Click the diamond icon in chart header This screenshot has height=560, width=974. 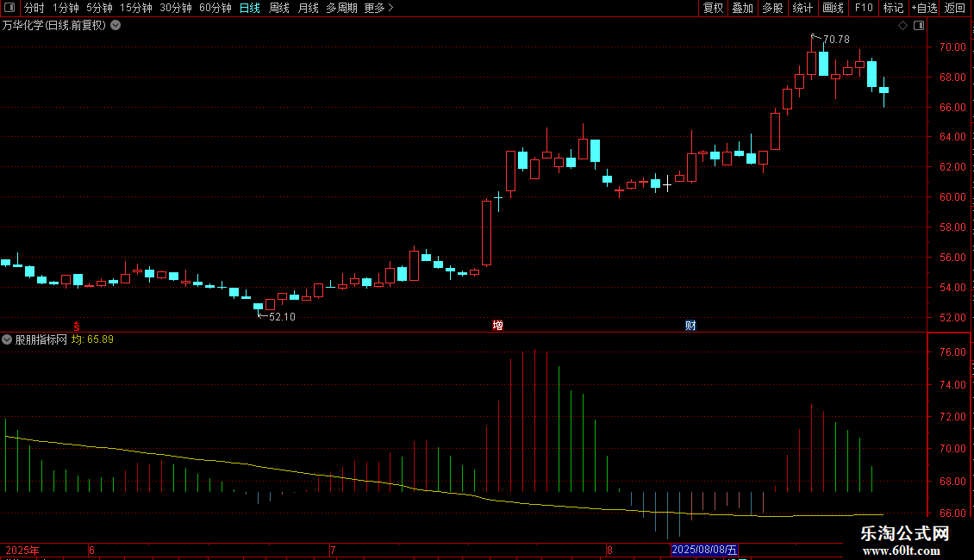(902, 26)
